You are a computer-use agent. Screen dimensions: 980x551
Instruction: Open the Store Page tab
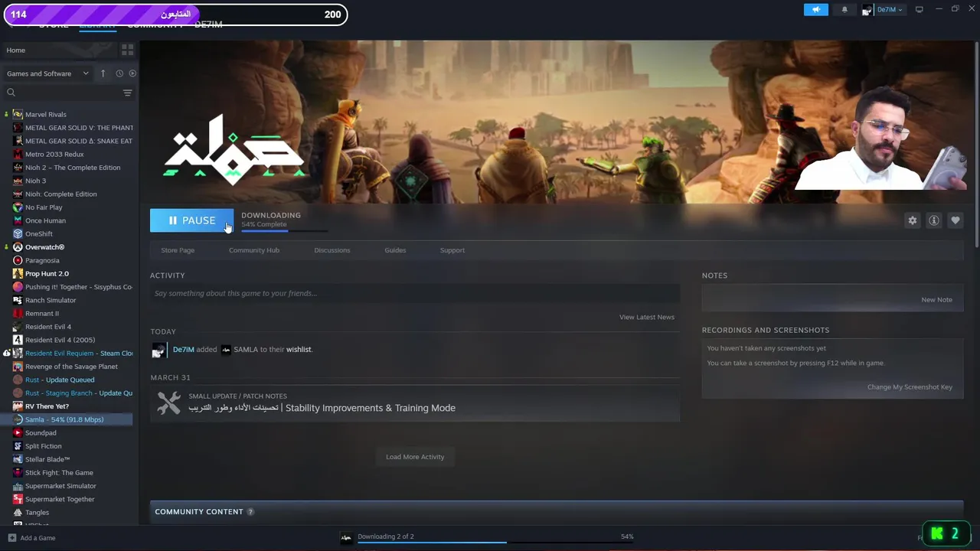pos(178,250)
